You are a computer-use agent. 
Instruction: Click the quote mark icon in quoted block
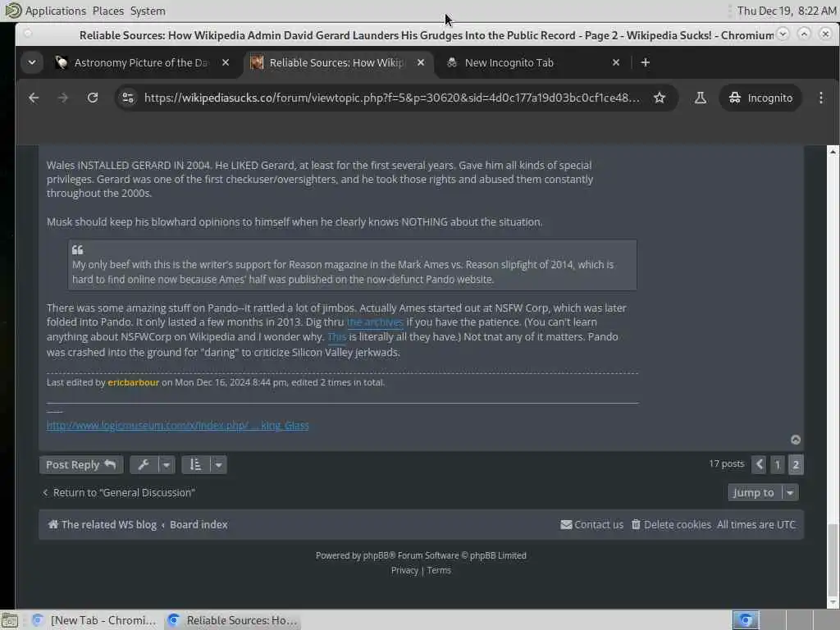[78, 250]
